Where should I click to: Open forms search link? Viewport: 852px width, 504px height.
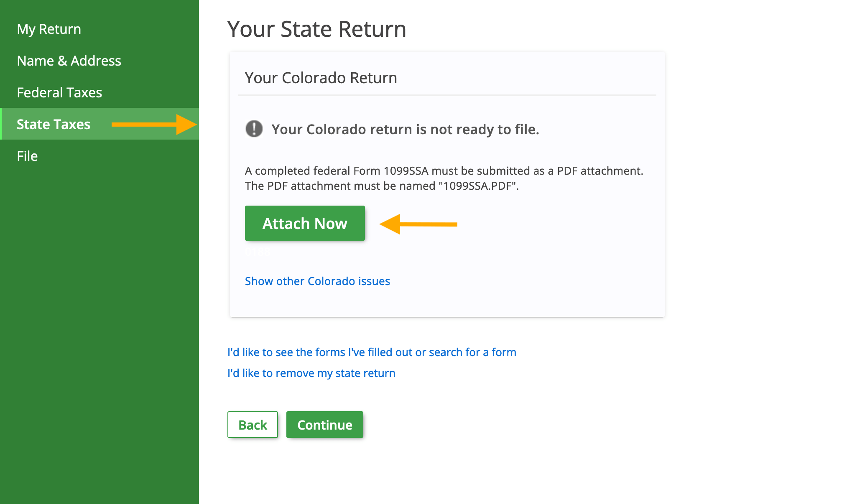point(371,352)
